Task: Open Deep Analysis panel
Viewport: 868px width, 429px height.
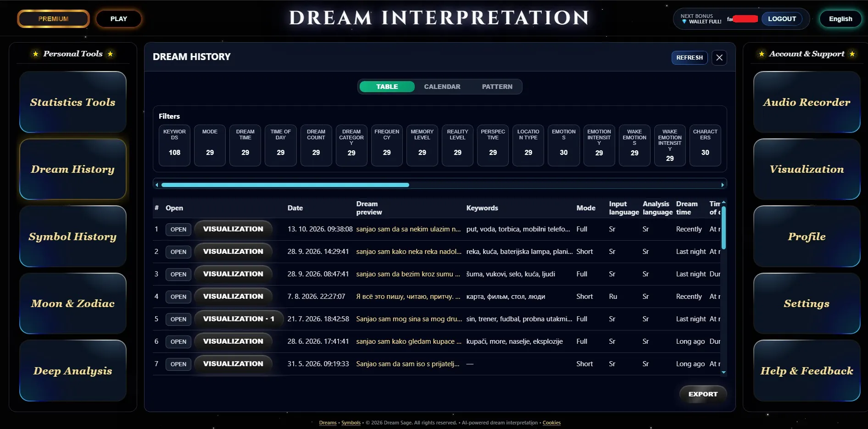Action: (73, 371)
